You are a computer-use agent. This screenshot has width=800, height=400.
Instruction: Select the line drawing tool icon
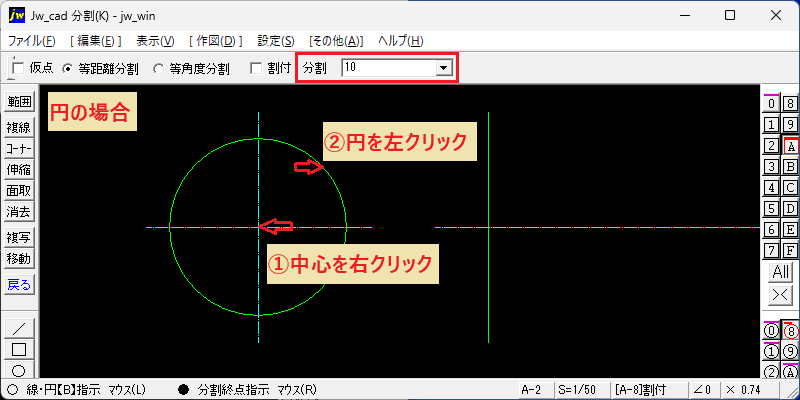point(19,327)
